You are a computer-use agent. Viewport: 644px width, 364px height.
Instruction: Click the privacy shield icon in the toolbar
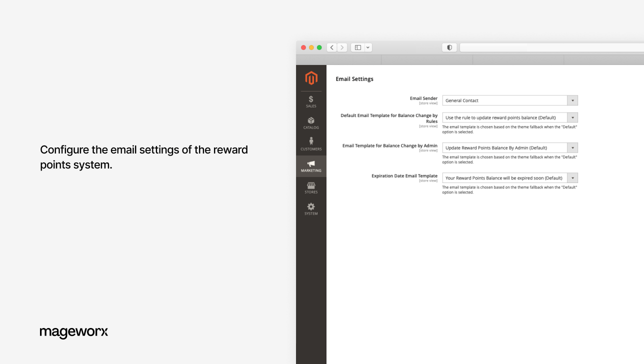[x=449, y=47]
